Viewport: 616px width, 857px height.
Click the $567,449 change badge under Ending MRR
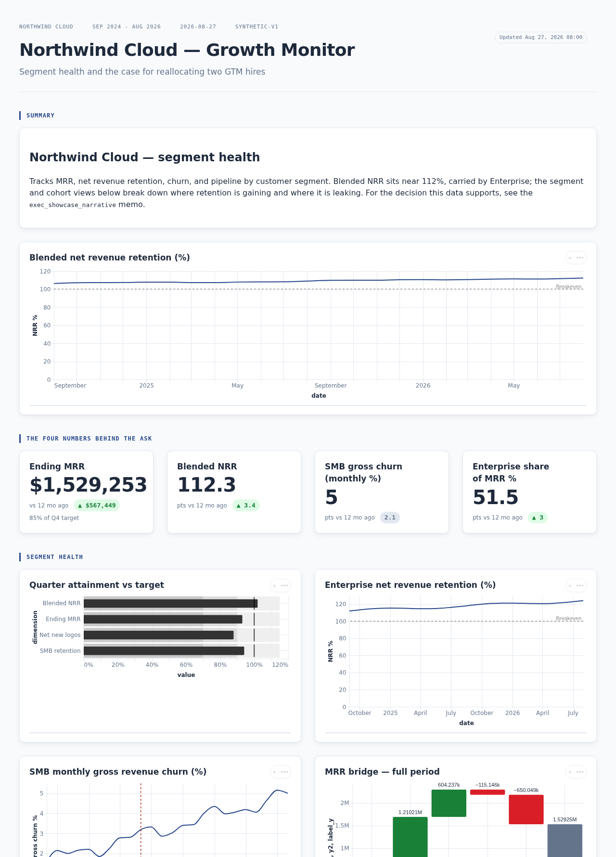tap(97, 506)
